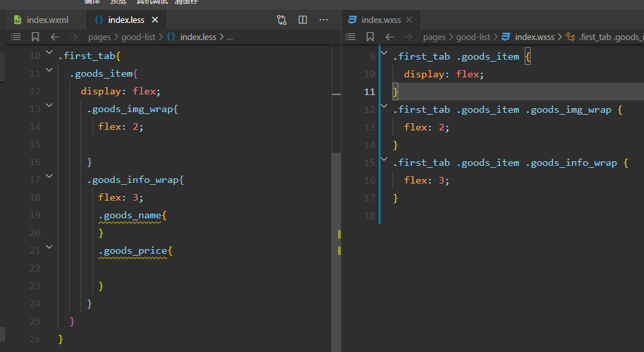The height and width of the screenshot is (352, 644).
Task: Click wxss line 15 .goods_info_wrap selector
Action: 571,163
